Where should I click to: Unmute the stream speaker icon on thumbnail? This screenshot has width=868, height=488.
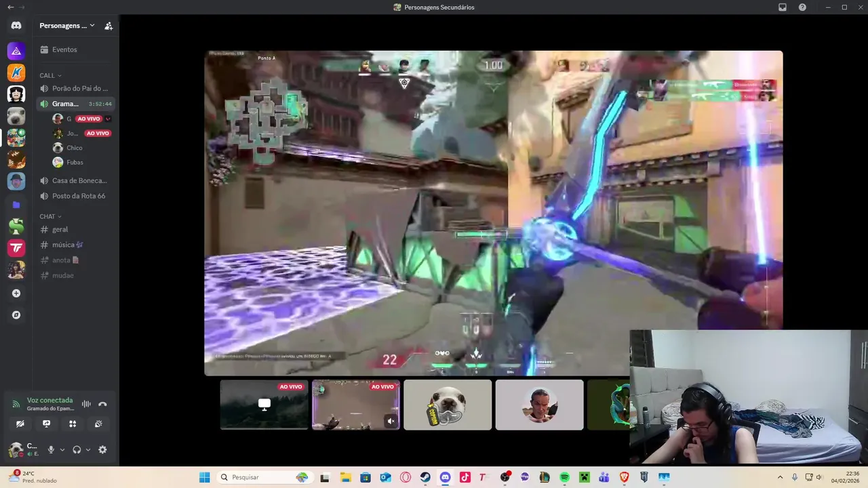click(x=391, y=422)
